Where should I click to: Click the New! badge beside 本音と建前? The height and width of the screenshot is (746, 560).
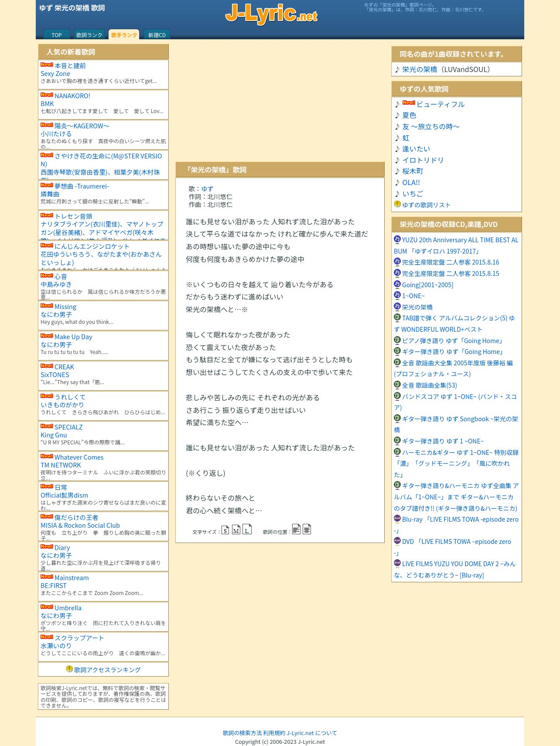pos(47,65)
